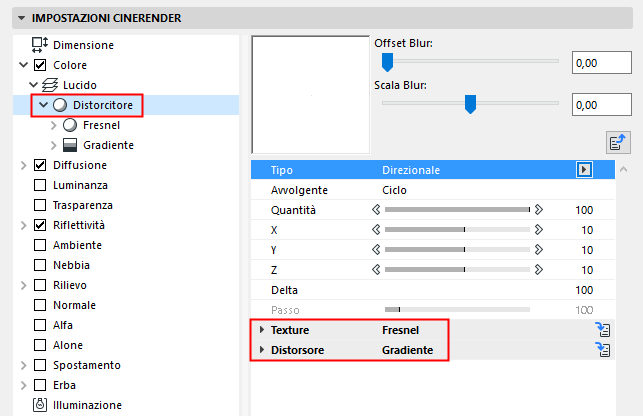
Task: Click the Scala Blur slider
Action: click(470, 102)
